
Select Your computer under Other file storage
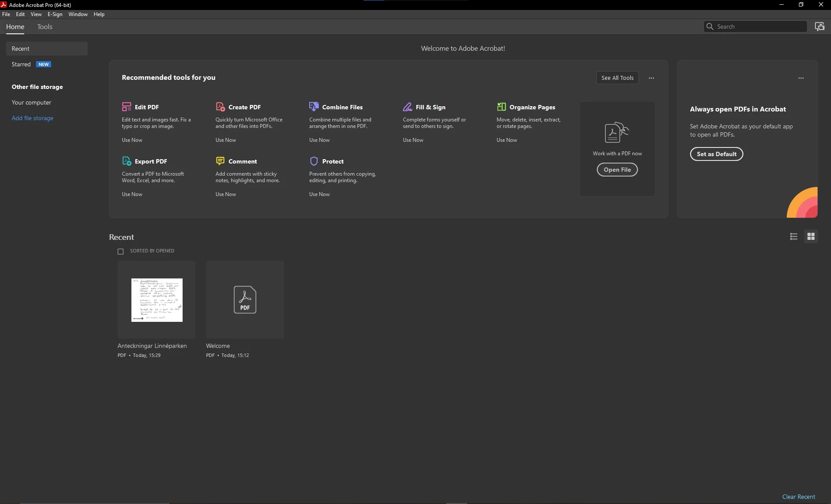click(x=31, y=102)
